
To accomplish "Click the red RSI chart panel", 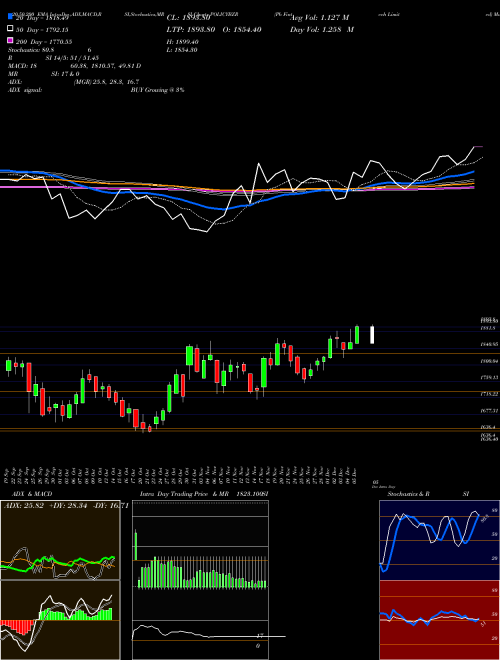I will [x=439, y=620].
